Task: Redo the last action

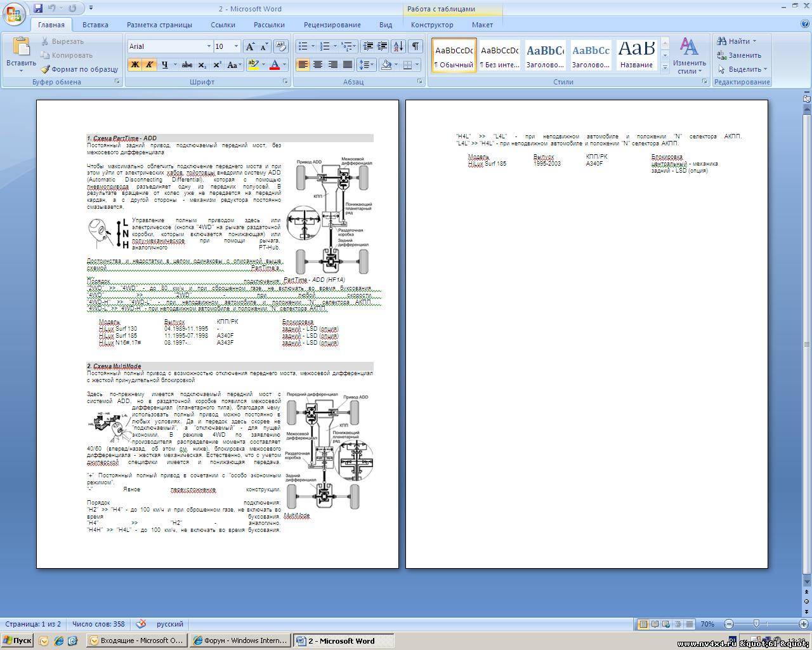Action: tap(72, 8)
